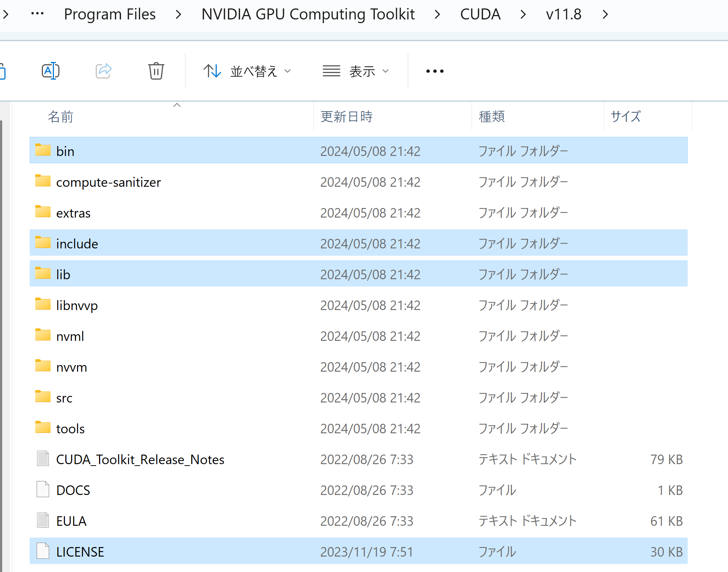Click the CUDA_Toolkit_Release_Notes text document icon
The image size is (728, 572).
pos(43,458)
